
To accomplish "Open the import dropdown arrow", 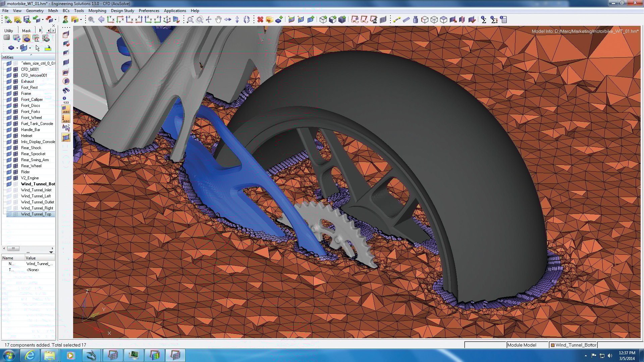I will [x=43, y=20].
